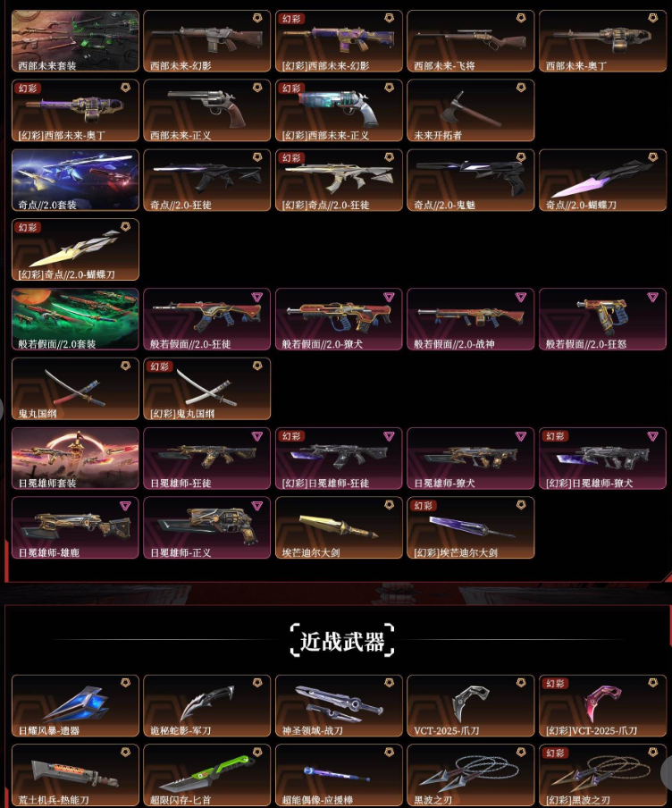
Task: Choose the 神圣领域-战刀 melee skin
Action: click(x=339, y=705)
